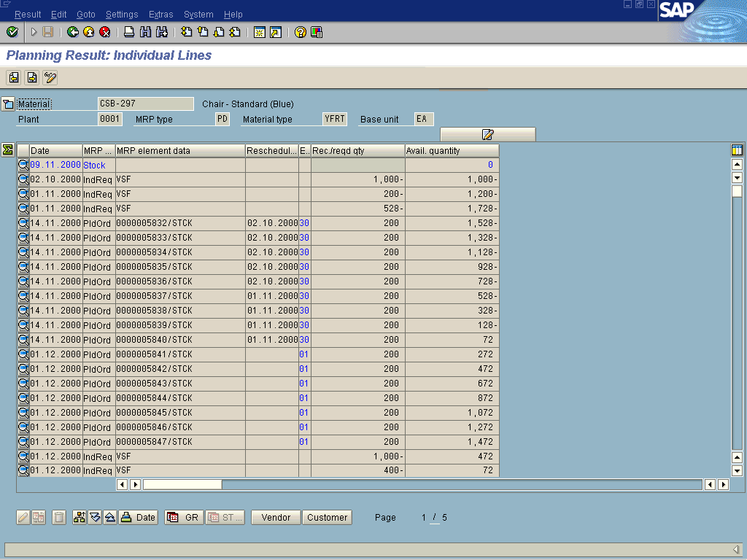The image size is (747, 560).
Task: Click the notepad edit button above table
Action: point(488,134)
